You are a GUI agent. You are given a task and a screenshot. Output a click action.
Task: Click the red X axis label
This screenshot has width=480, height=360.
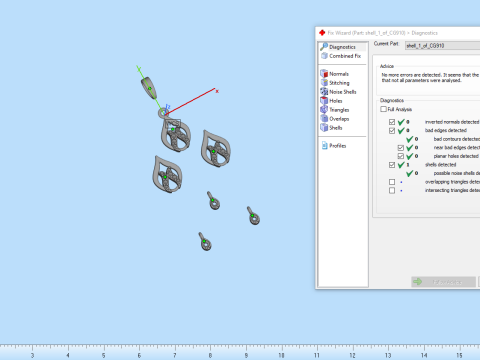pos(217,91)
